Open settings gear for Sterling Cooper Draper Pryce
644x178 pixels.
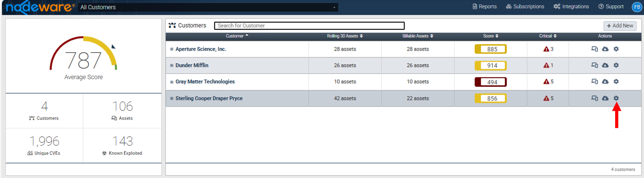click(x=616, y=98)
